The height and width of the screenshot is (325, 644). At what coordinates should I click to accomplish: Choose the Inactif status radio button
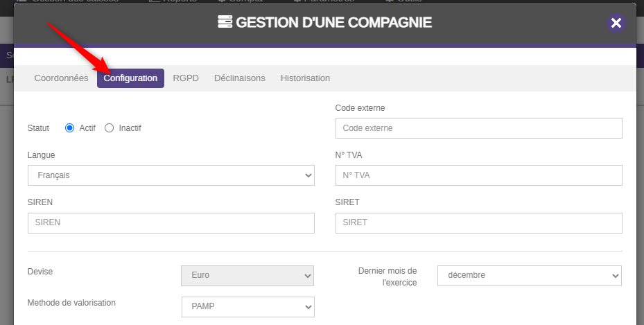[109, 128]
